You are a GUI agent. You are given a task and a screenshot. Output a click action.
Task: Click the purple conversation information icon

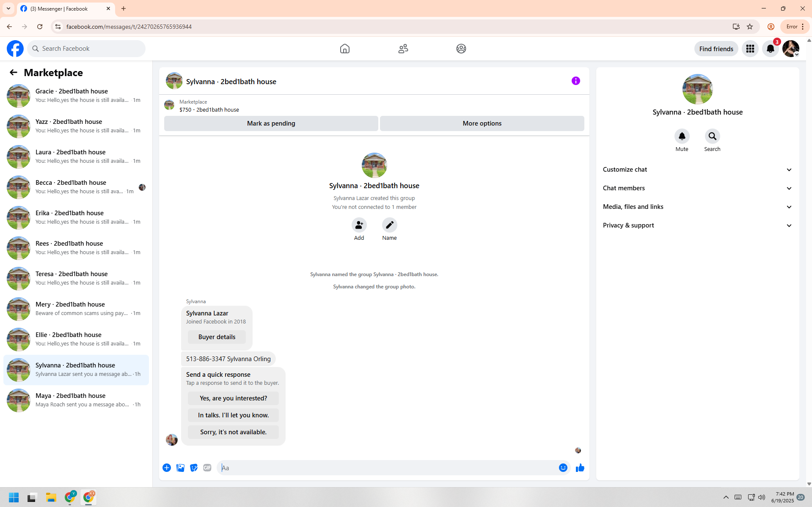tap(576, 81)
